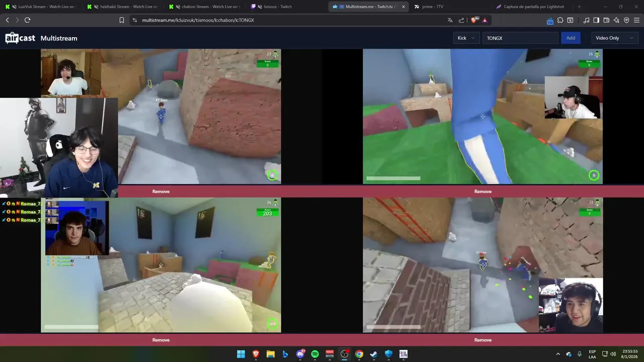644x362 pixels.
Task: Open the media control music note icon
Action: 586,20
